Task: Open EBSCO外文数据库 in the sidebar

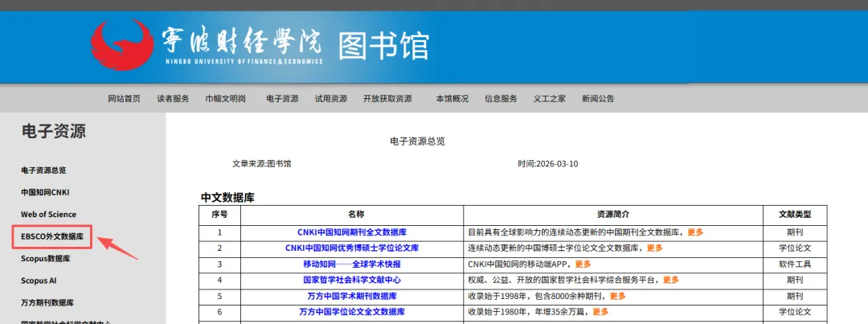Action: (52, 236)
